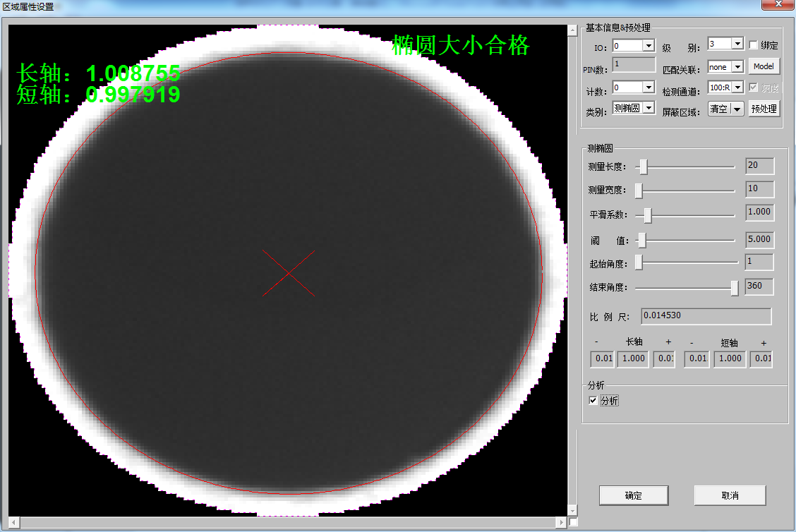Click the 平滑系数 slider handle
Screen dimensions: 796x532
(x=648, y=215)
